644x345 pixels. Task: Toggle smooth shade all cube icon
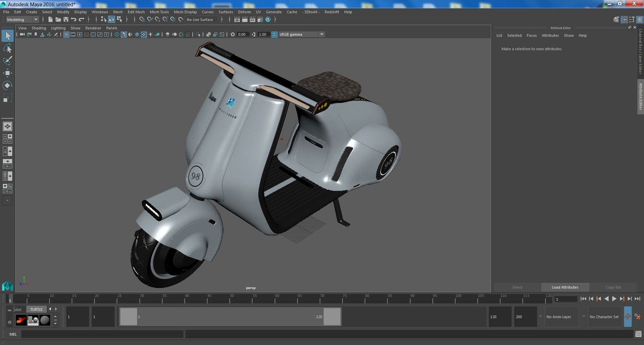pyautogui.click(x=124, y=34)
